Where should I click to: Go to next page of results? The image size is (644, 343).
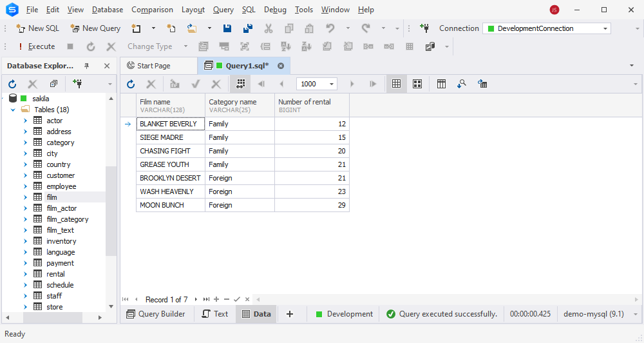352,84
